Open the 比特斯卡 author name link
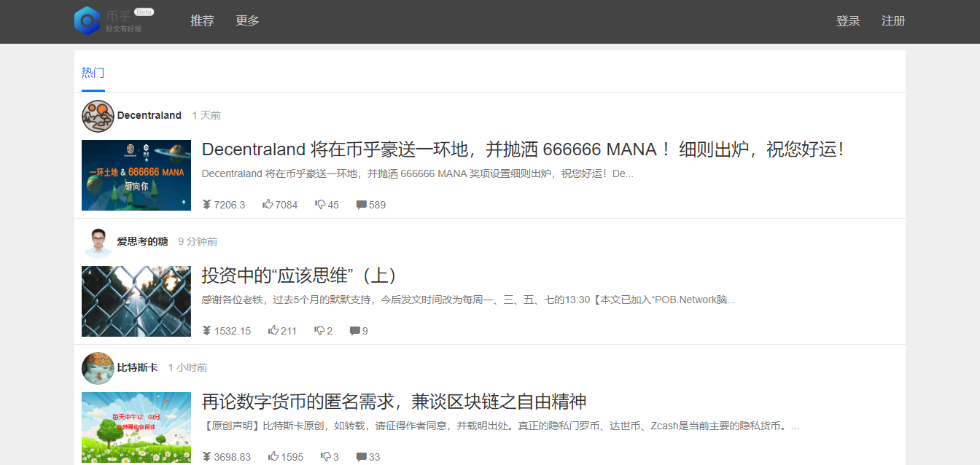The height and width of the screenshot is (465, 980). (x=138, y=367)
